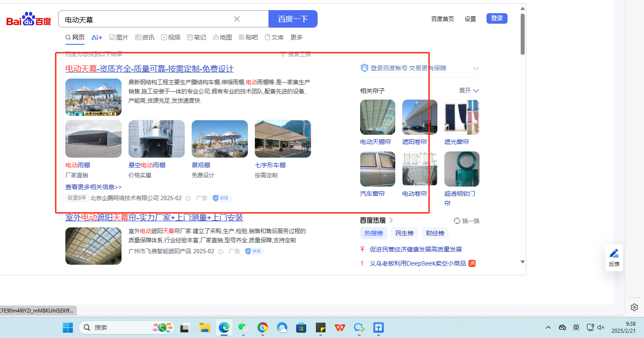Go to 百度首页 link
This screenshot has width=644, height=338.
(443, 19)
